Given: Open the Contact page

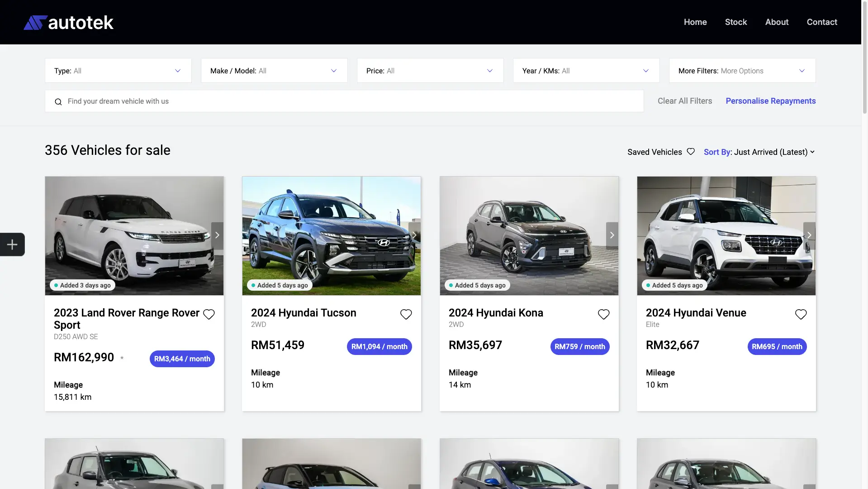Looking at the screenshot, I should (822, 22).
